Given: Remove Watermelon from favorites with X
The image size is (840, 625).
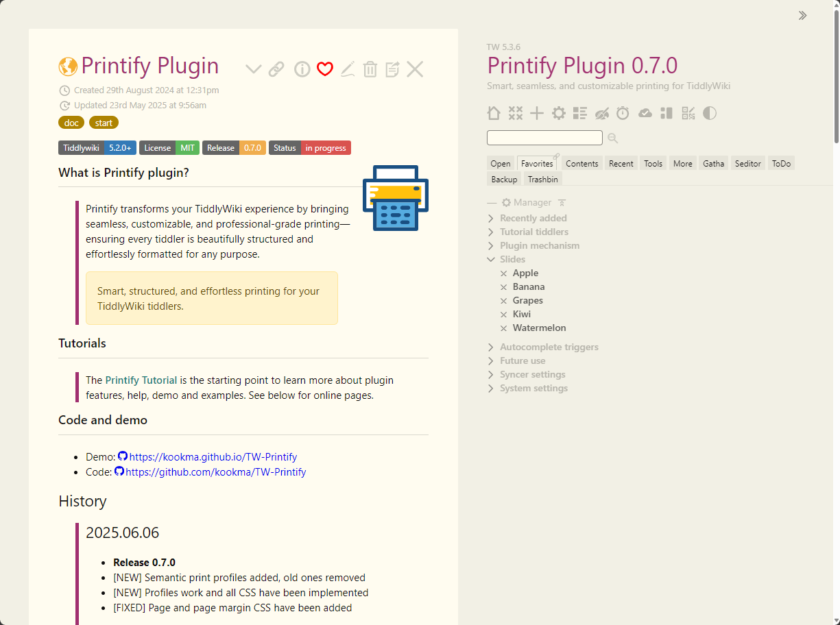Looking at the screenshot, I should (503, 328).
